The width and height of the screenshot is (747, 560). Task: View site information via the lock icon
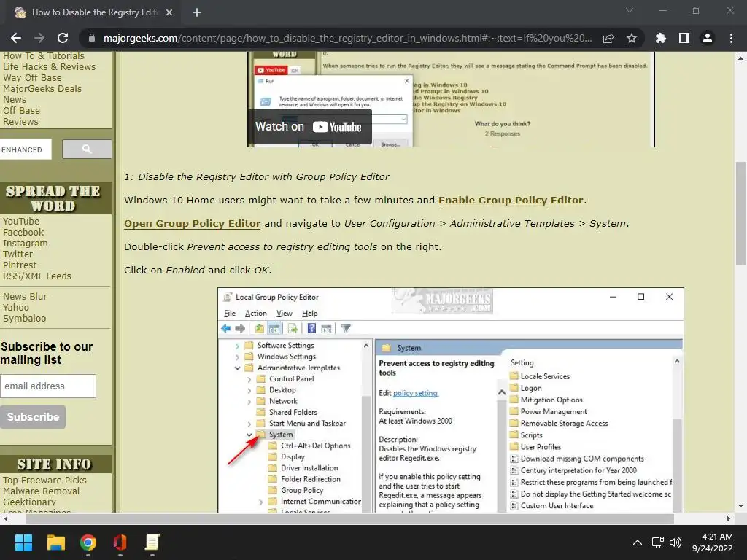[x=93, y=38]
